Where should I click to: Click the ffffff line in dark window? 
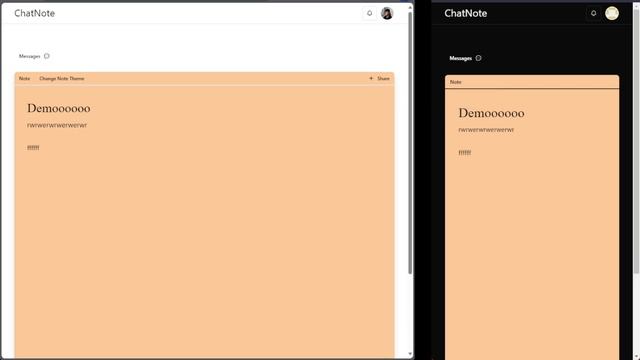(464, 152)
